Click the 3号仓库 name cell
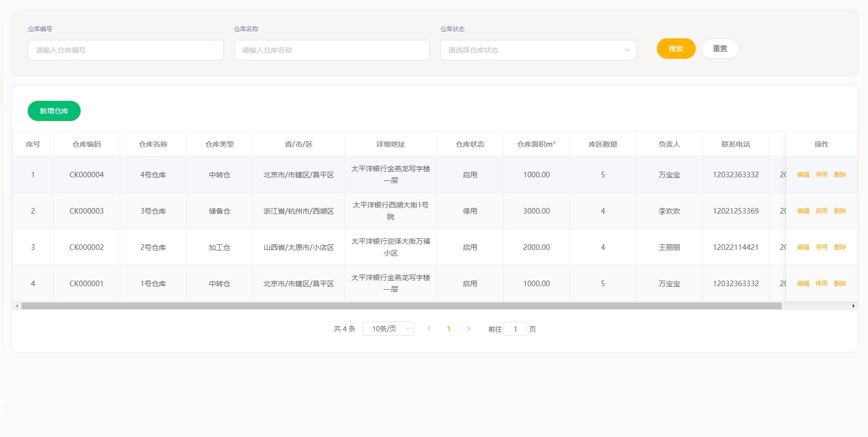The image size is (868, 437). pyautogui.click(x=153, y=211)
